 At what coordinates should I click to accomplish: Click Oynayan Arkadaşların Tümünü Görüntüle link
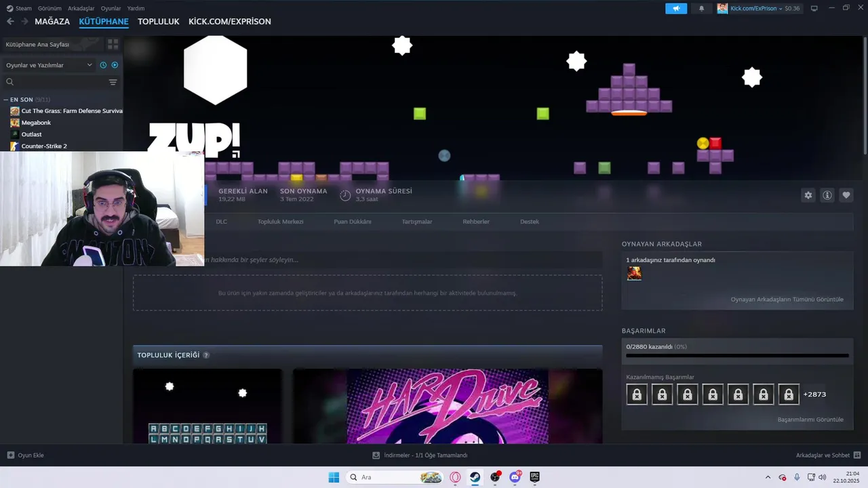(787, 300)
